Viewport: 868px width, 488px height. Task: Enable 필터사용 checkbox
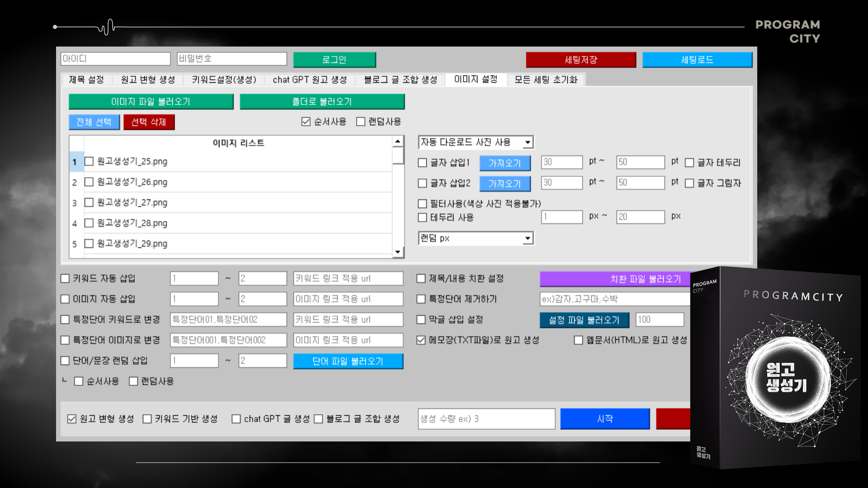tap(422, 204)
